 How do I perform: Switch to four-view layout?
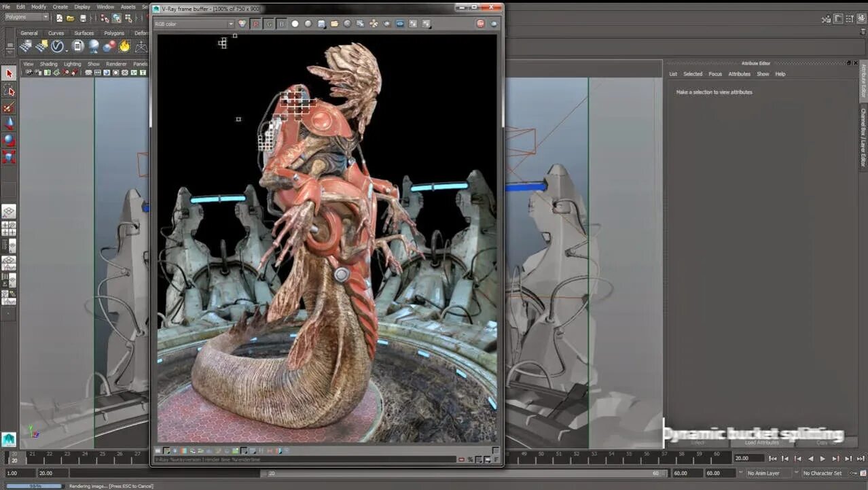click(9, 229)
